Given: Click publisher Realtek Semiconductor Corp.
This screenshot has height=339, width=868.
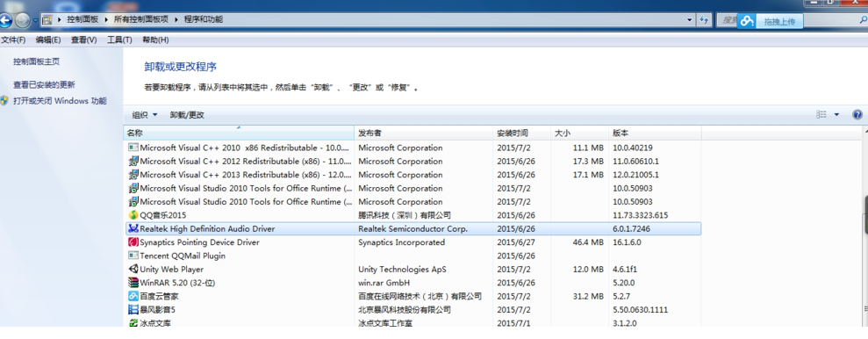Looking at the screenshot, I should point(413,228).
